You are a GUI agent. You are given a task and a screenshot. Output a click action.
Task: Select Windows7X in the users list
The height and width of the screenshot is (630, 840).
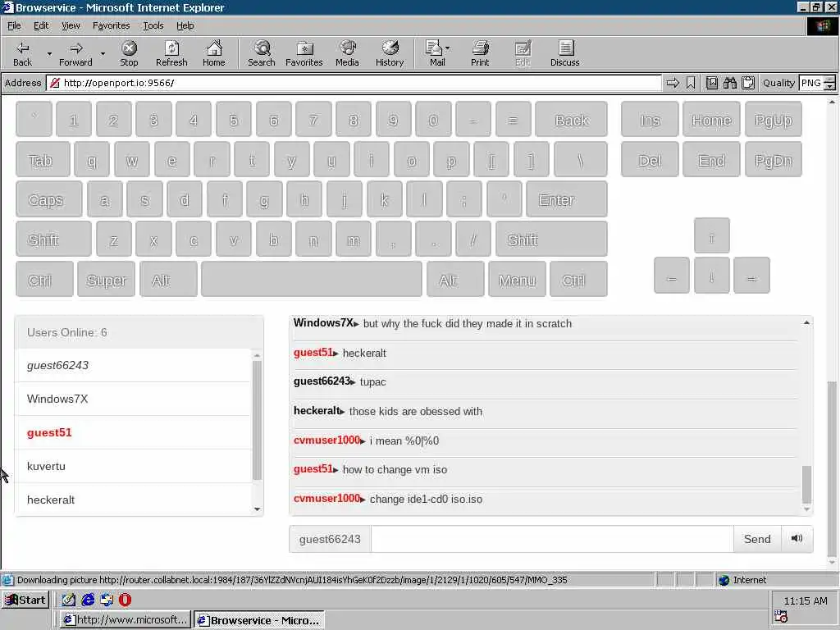pyautogui.click(x=133, y=399)
